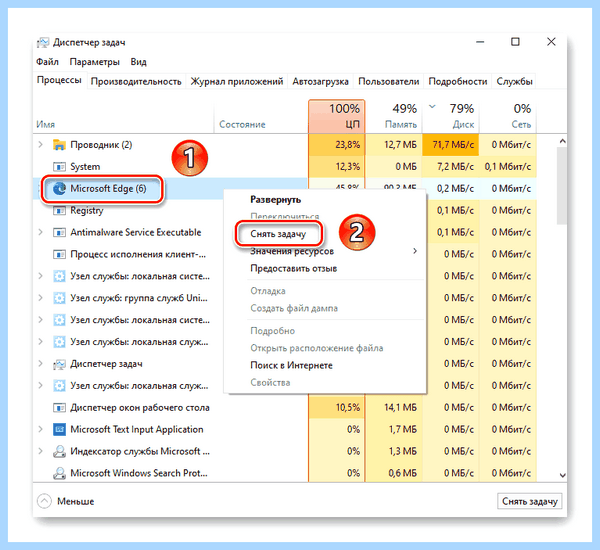Click the Меньше collapse circle icon

point(44,501)
